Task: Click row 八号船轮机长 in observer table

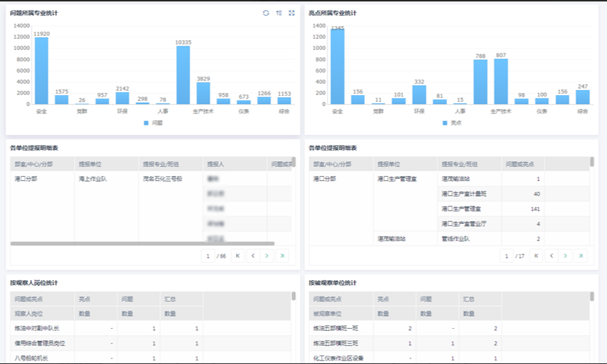Action: [x=151, y=358]
